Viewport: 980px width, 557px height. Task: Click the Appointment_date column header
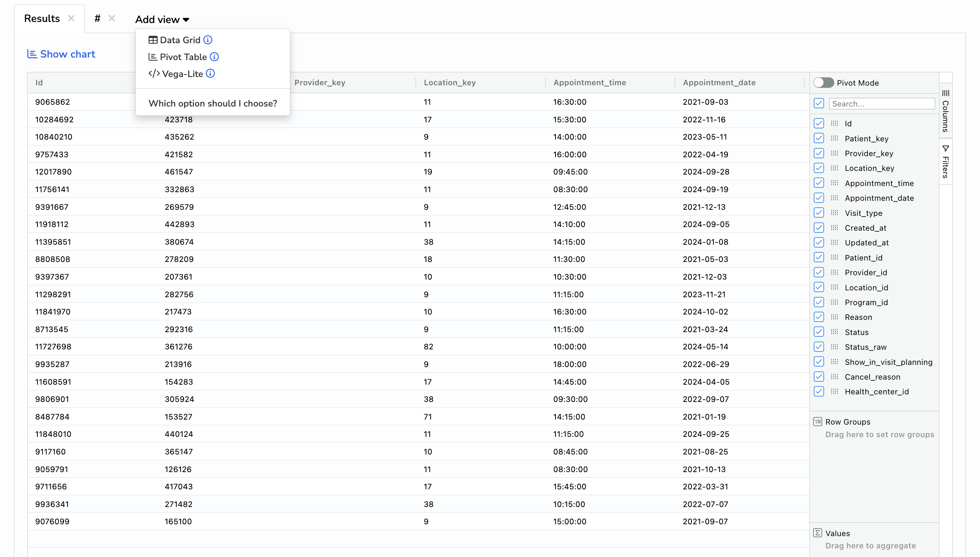719,83
